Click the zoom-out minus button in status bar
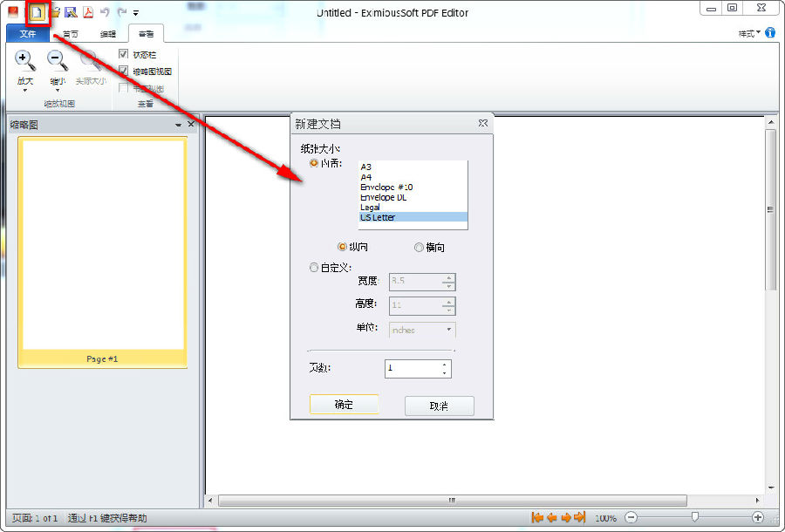 (631, 517)
